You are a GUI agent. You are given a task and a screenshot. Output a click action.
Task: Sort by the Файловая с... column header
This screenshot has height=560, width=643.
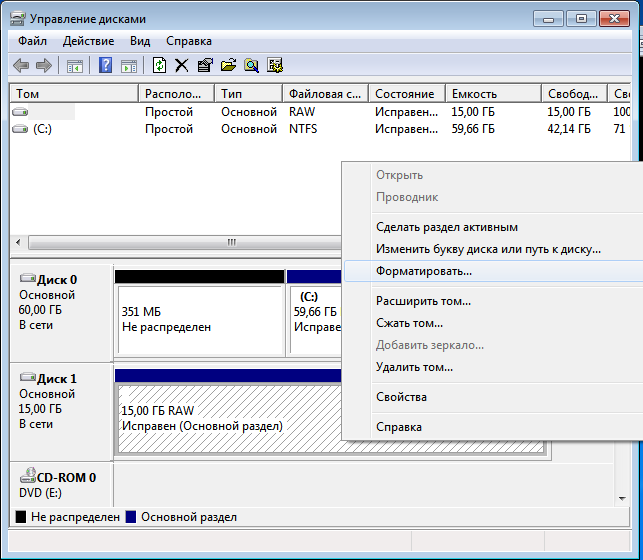click(x=326, y=93)
